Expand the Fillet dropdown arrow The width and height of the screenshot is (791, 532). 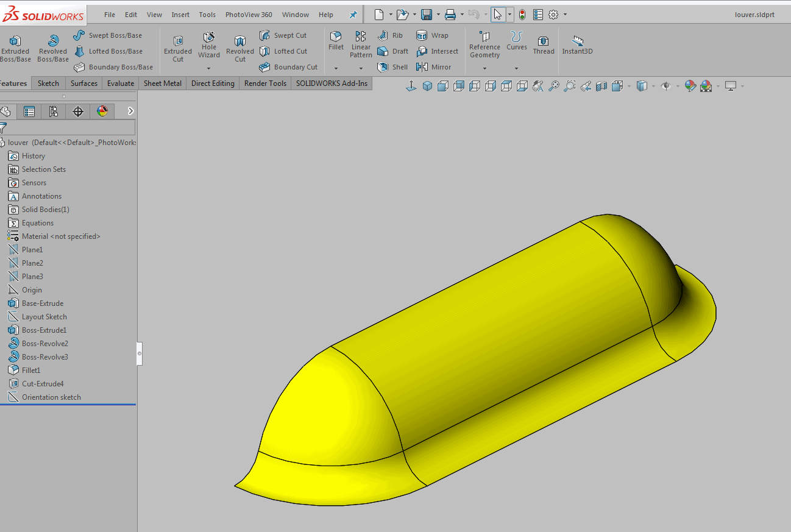336,68
